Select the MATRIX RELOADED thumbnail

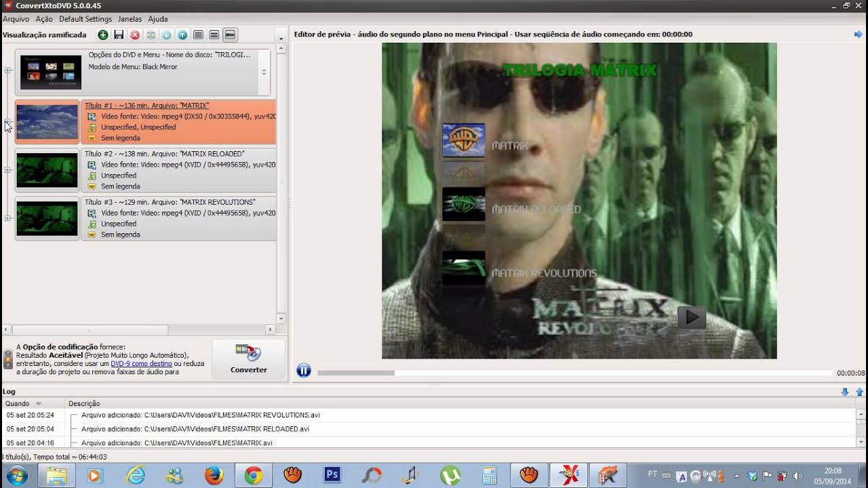pos(47,170)
